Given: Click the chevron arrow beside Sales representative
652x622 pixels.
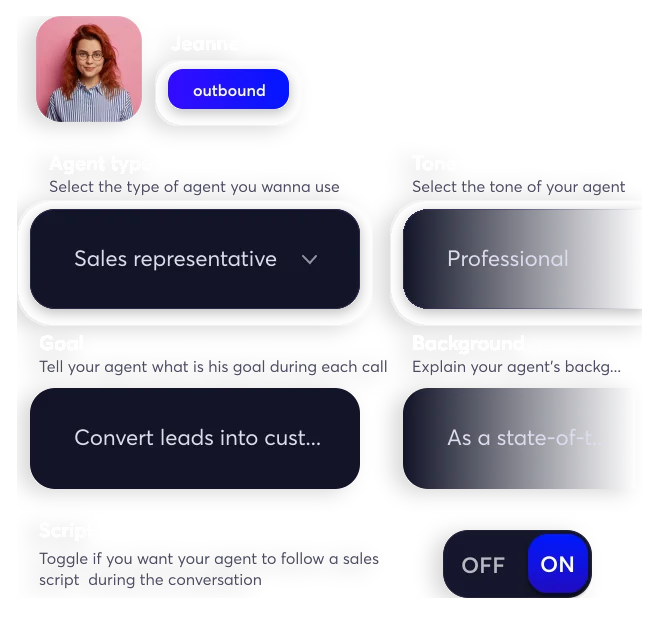Looking at the screenshot, I should 309,260.
